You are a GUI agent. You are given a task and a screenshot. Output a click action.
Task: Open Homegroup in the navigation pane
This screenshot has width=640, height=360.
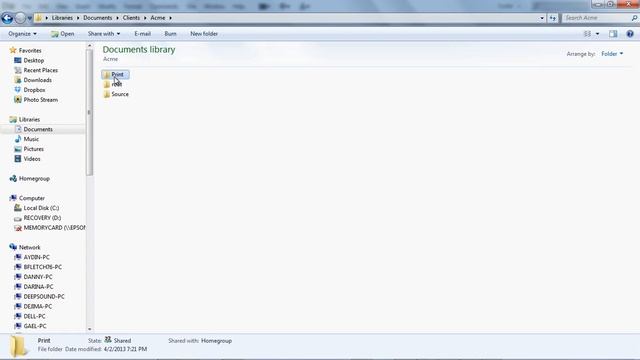29,179
